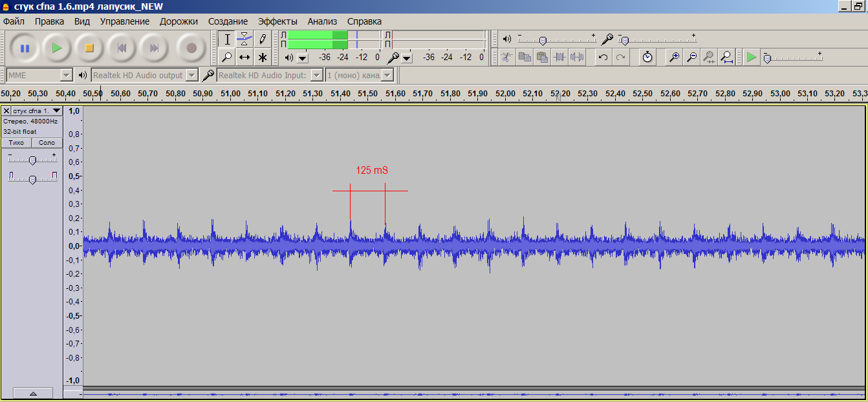The height and width of the screenshot is (402, 868).
Task: Toggle the Тихо mute button
Action: (16, 143)
